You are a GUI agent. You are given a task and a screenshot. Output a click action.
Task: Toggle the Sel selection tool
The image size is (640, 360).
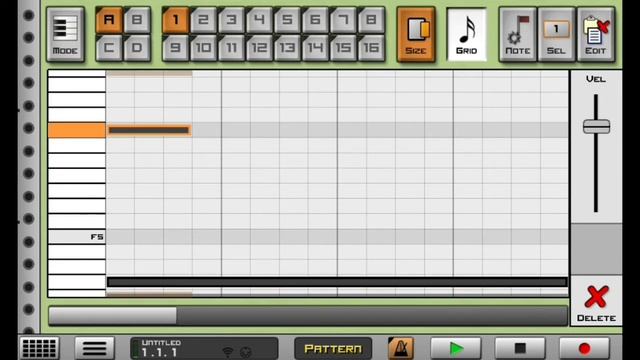pos(556,34)
